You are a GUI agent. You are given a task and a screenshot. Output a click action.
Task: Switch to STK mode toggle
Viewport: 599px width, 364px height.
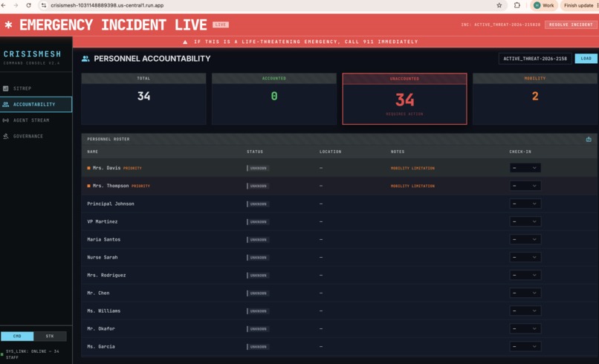(x=50, y=336)
